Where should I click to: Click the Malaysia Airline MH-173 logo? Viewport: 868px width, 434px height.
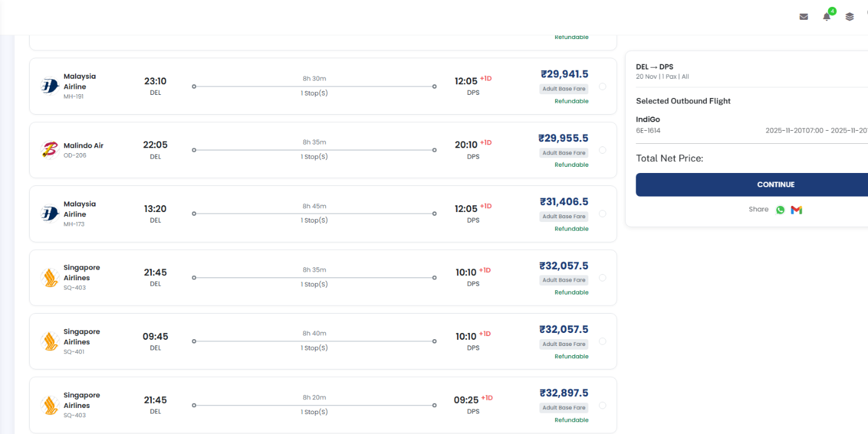click(x=50, y=214)
